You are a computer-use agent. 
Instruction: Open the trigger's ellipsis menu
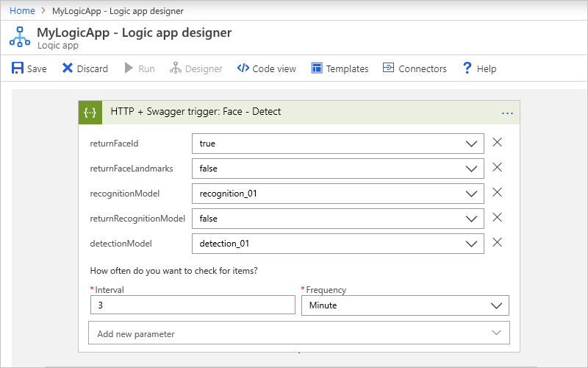(x=507, y=113)
